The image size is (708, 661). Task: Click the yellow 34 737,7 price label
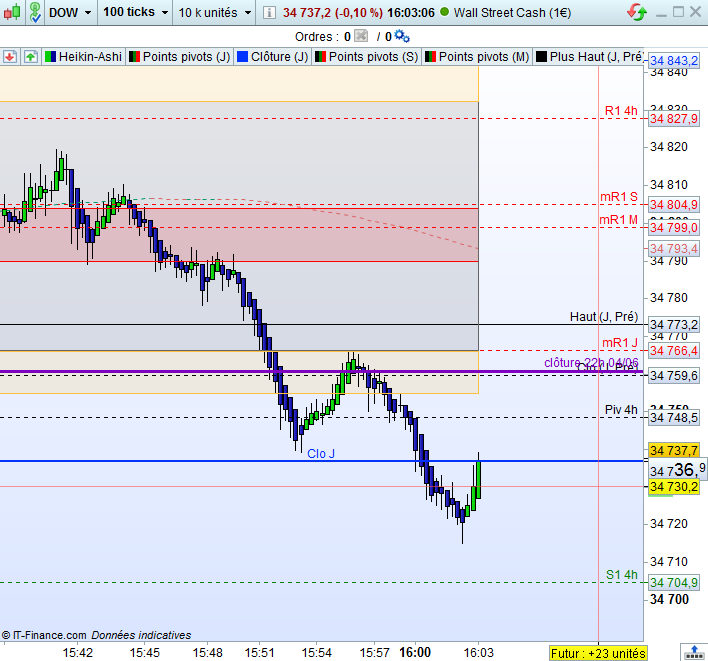[x=674, y=450]
